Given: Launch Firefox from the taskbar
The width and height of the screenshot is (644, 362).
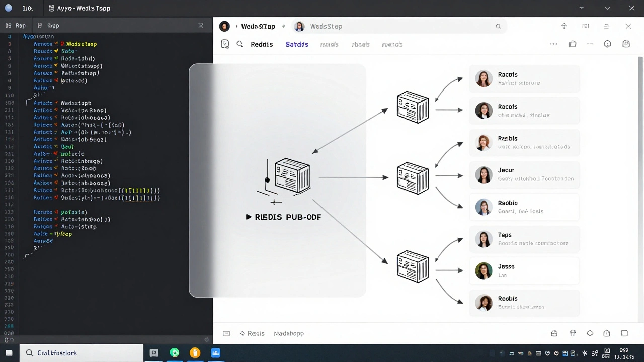Looking at the screenshot, I should [195, 353].
